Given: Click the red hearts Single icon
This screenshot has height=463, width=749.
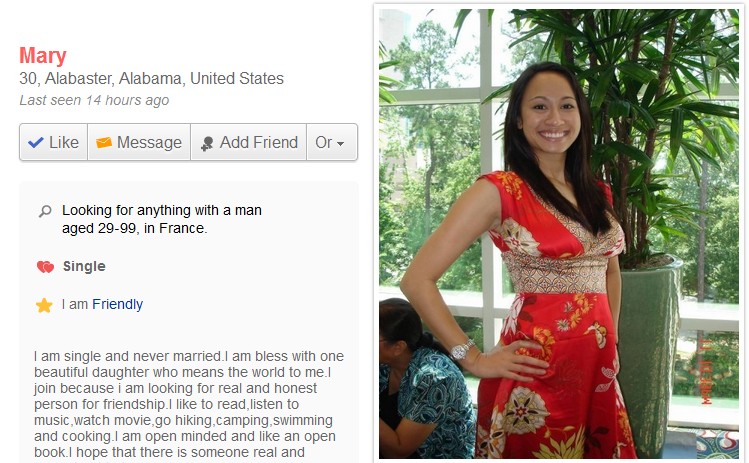Looking at the screenshot, I should tap(45, 267).
